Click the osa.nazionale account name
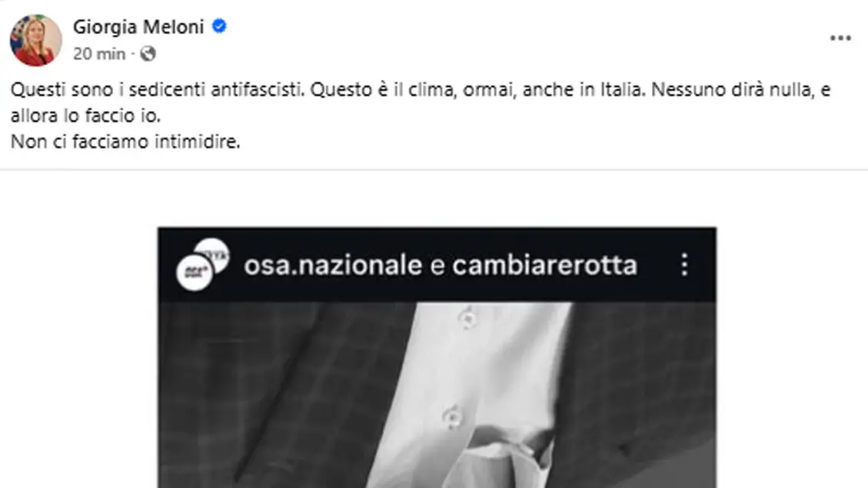868x488 pixels. click(333, 265)
